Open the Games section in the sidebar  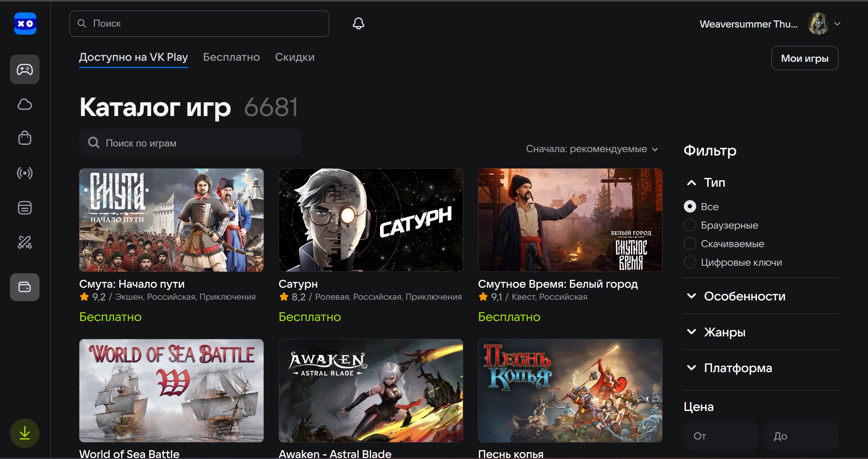[x=24, y=69]
